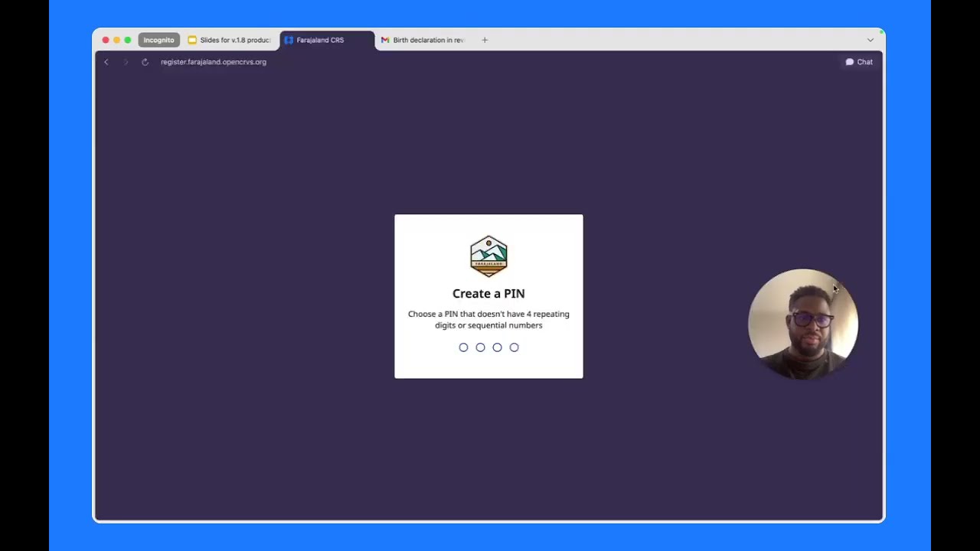Screen dimensions: 980x551
Task: Click the Farajaland logo emblem
Action: pos(488,256)
